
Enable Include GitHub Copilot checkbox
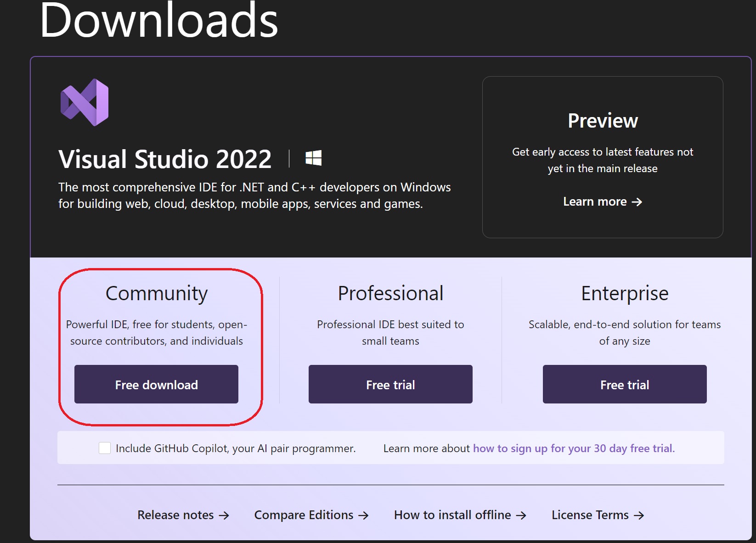[x=105, y=448]
